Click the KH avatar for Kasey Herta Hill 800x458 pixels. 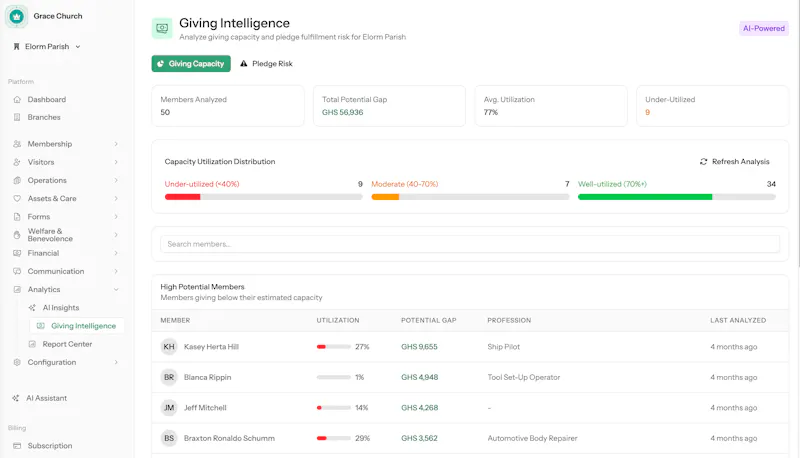point(169,347)
